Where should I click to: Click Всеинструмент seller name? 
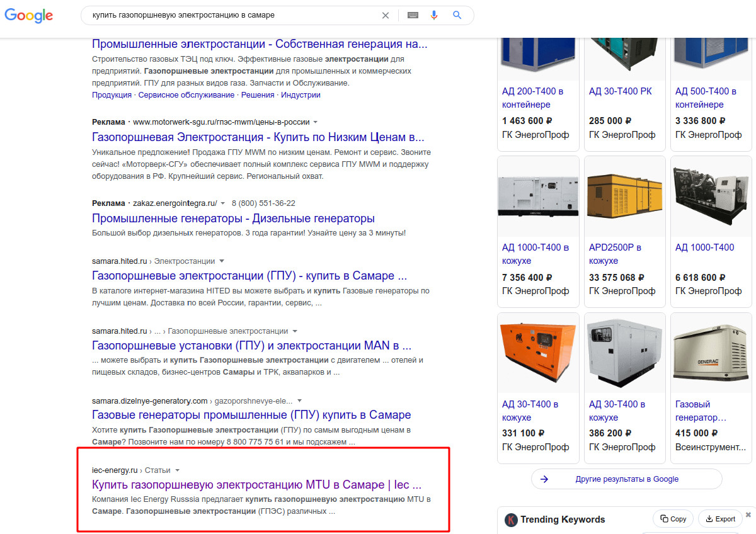click(711, 447)
